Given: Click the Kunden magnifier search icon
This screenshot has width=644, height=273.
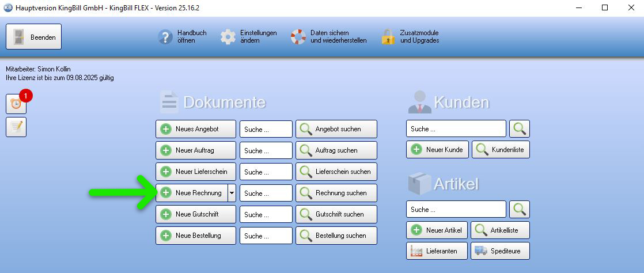Looking at the screenshot, I should click(x=520, y=129).
